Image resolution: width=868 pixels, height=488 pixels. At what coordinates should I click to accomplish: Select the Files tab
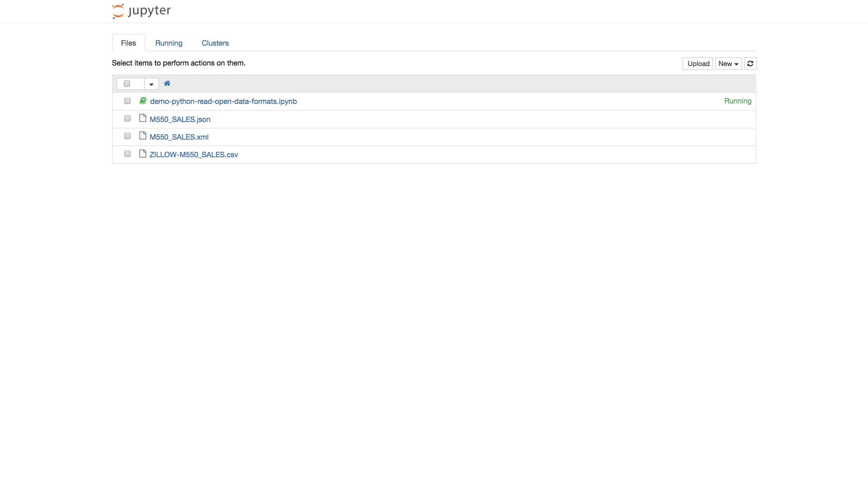click(x=128, y=43)
